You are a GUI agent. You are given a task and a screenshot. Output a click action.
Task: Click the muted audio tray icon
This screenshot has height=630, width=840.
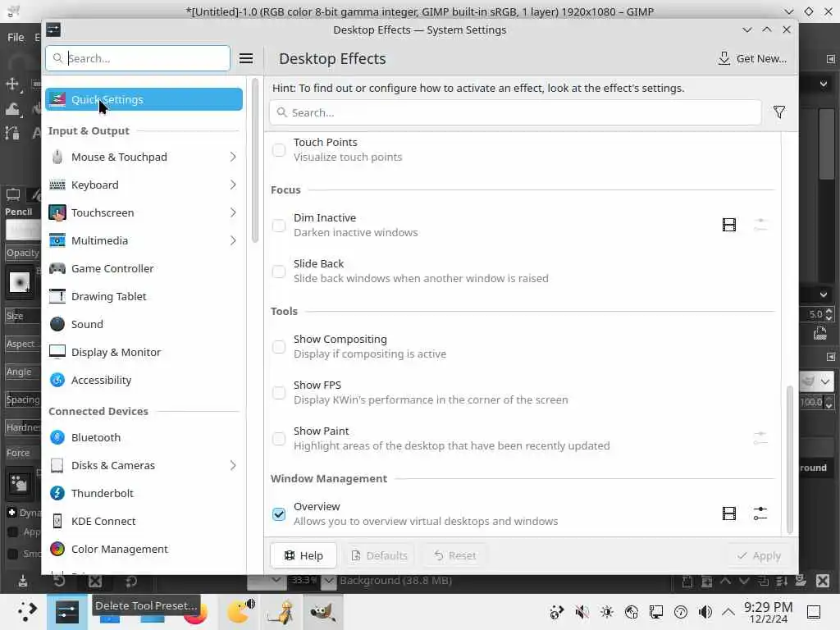pos(582,612)
